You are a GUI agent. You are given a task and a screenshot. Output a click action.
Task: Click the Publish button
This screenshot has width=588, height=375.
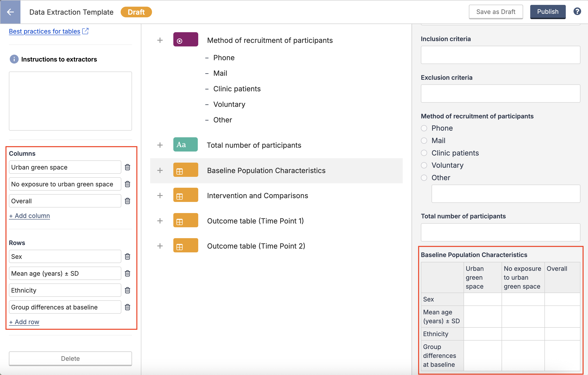(x=548, y=12)
